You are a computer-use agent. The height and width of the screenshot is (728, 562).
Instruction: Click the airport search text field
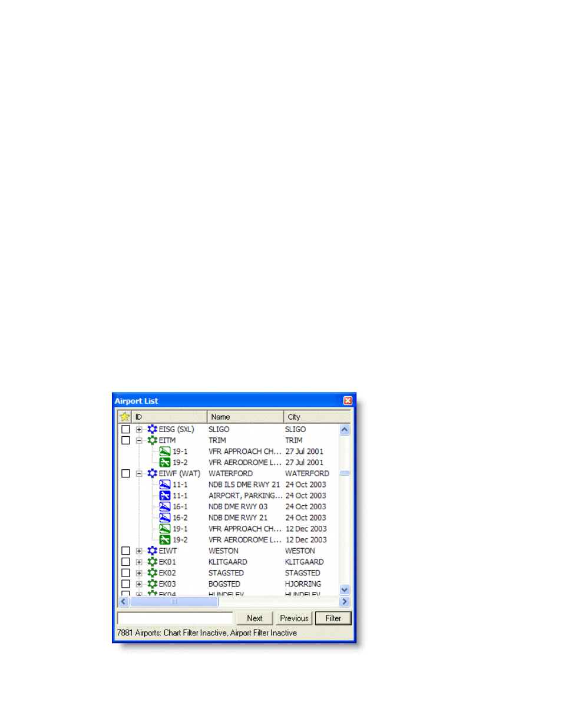[x=176, y=618]
